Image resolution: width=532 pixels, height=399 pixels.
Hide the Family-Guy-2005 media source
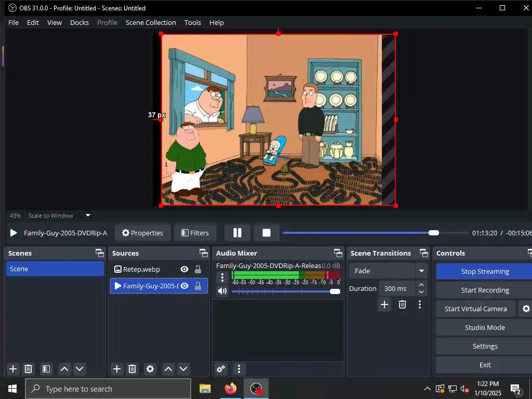click(x=184, y=286)
